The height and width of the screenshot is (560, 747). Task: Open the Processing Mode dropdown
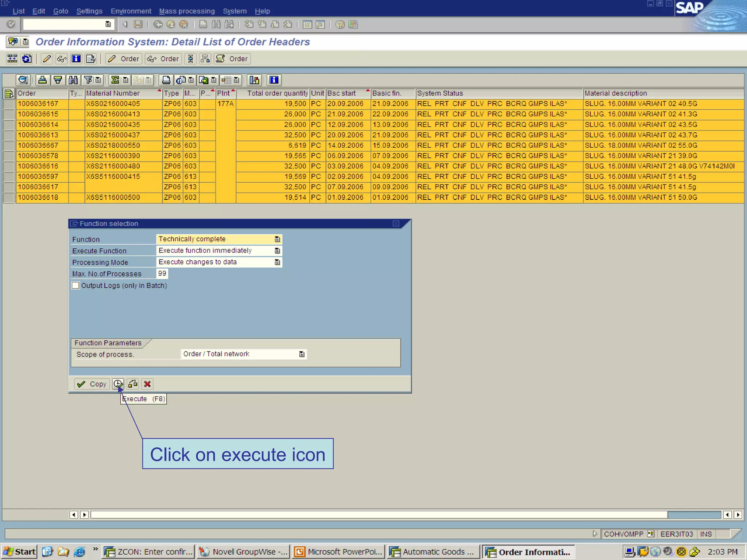277,262
